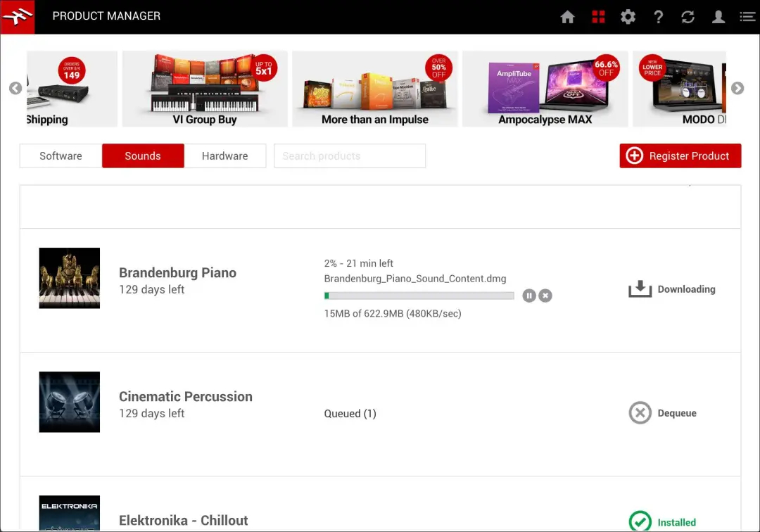Viewport: 760px width, 532px height.
Task: Open the Ampocalypse MAX promo banner
Action: 545,89
